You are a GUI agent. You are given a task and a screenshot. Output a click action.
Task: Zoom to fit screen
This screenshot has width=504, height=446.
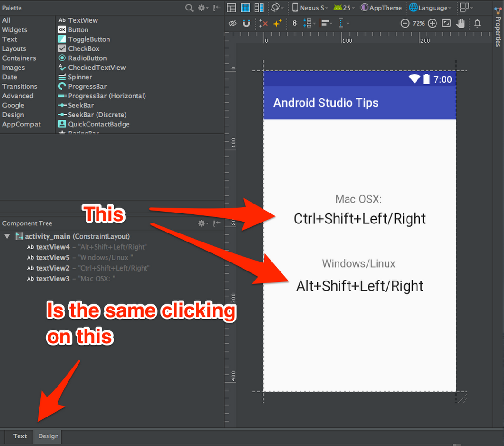[x=446, y=23]
